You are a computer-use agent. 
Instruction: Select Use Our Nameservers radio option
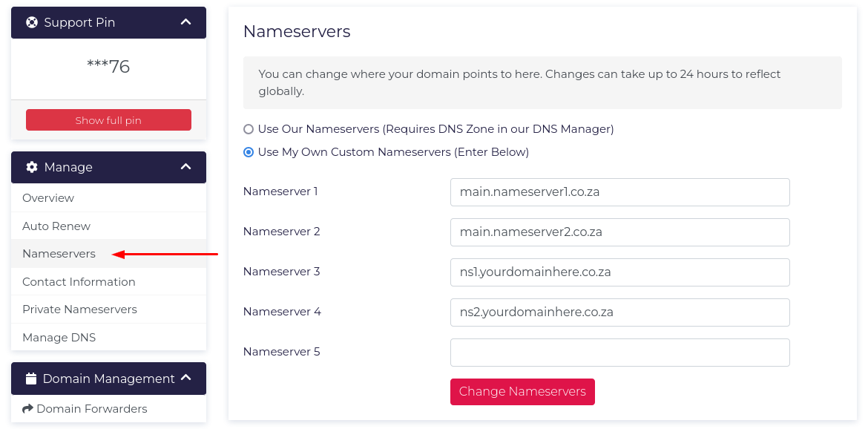249,129
